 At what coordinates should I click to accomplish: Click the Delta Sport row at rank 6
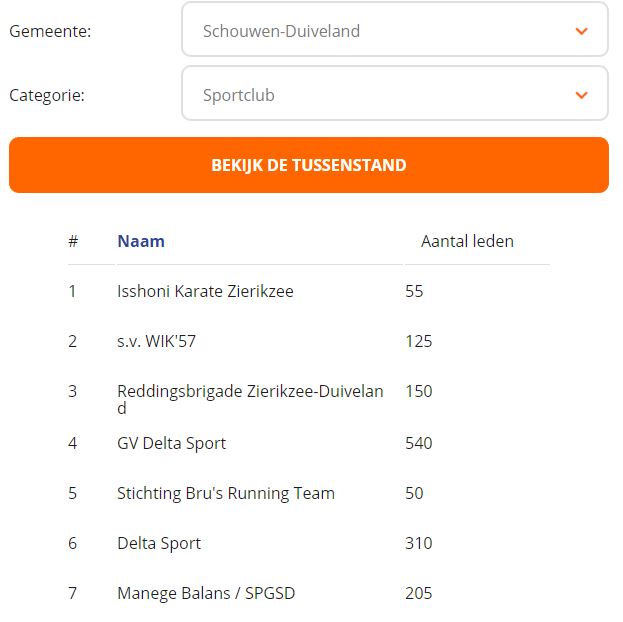point(159,543)
